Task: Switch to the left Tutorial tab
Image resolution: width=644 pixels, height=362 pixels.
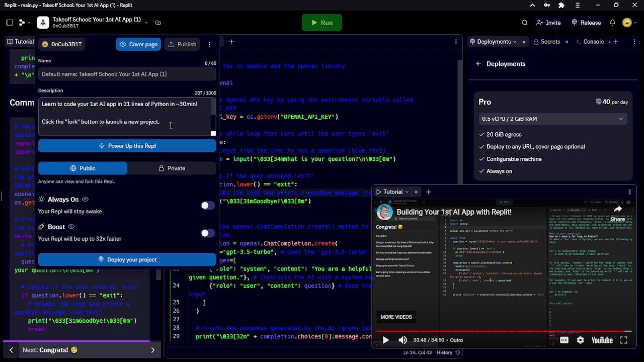Action: [x=20, y=42]
